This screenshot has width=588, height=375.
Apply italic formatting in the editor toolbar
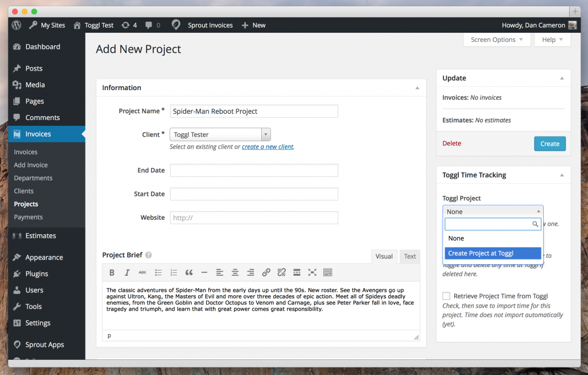[x=127, y=272]
